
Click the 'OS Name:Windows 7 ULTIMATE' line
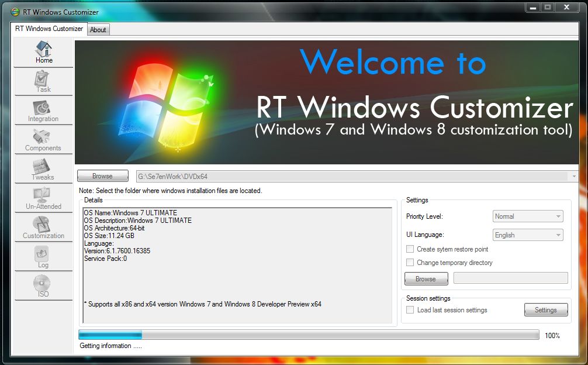(x=130, y=213)
